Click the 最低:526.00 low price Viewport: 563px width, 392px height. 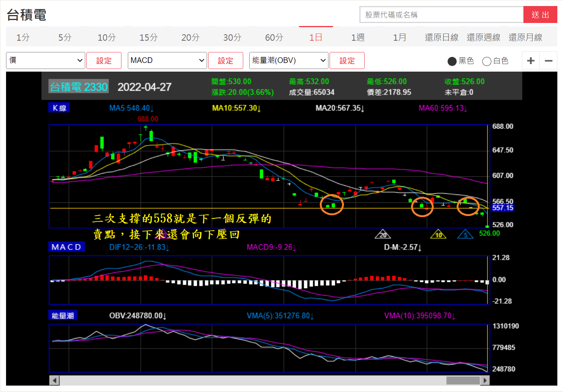click(x=387, y=81)
